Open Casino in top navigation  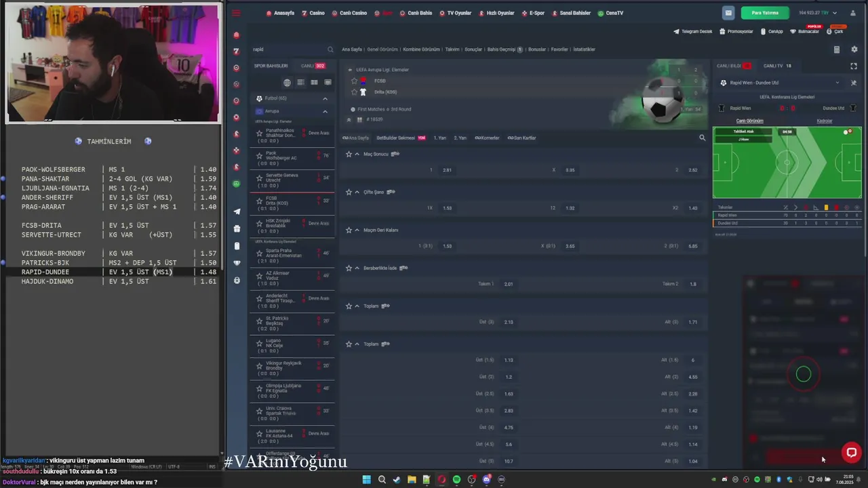click(x=313, y=13)
